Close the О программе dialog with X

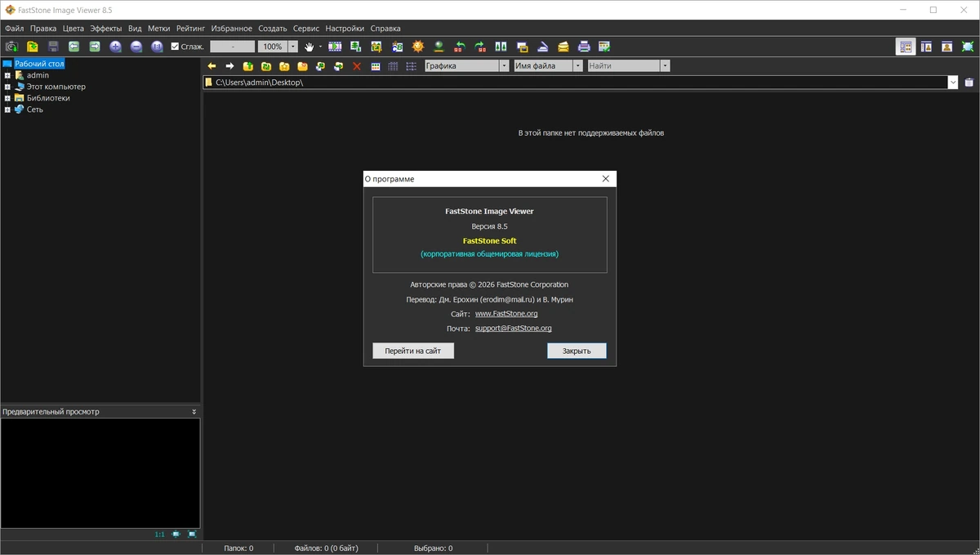pos(605,179)
